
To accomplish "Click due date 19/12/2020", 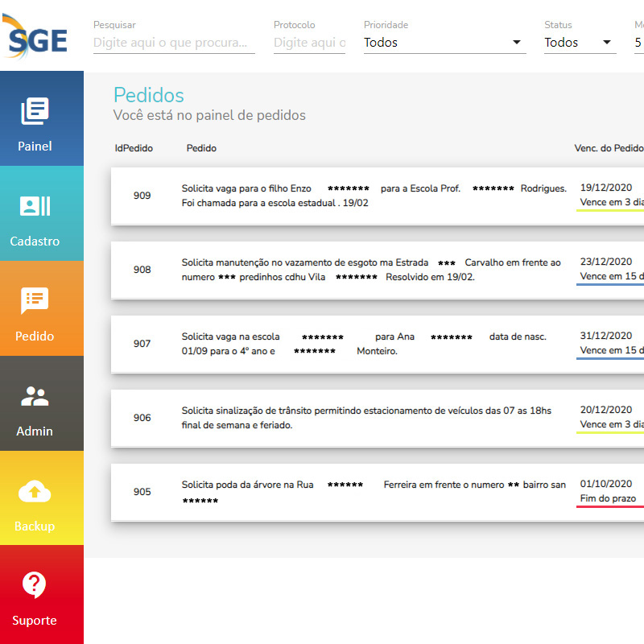I will click(606, 188).
